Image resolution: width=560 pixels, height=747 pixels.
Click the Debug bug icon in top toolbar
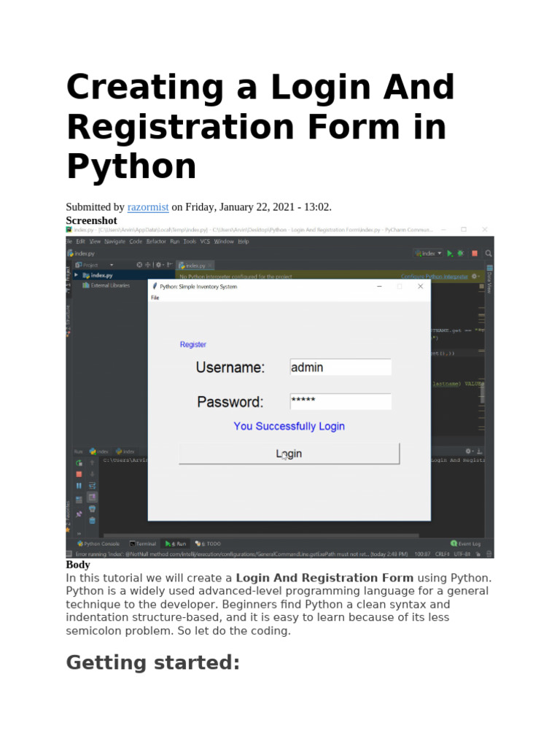click(461, 253)
